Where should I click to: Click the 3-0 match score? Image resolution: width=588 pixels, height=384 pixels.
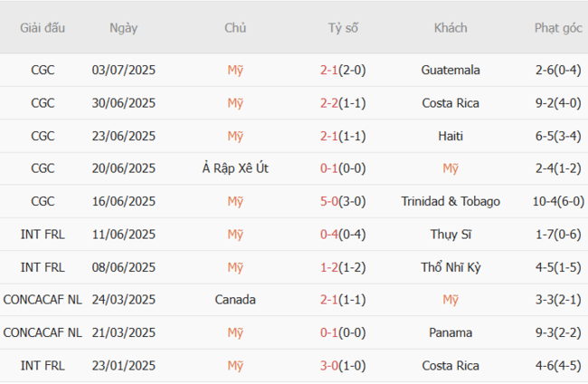pyautogui.click(x=330, y=366)
